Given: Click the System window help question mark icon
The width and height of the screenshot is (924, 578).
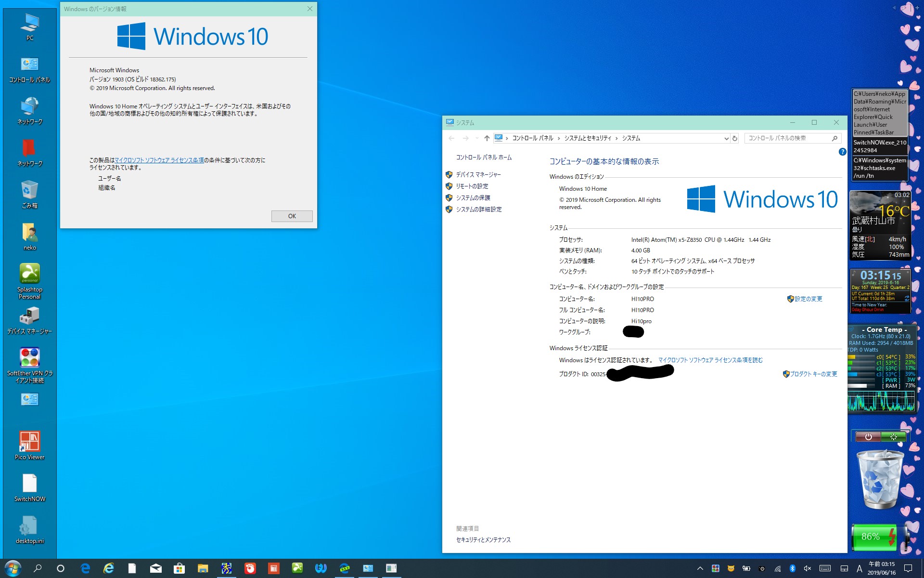Looking at the screenshot, I should (x=842, y=152).
